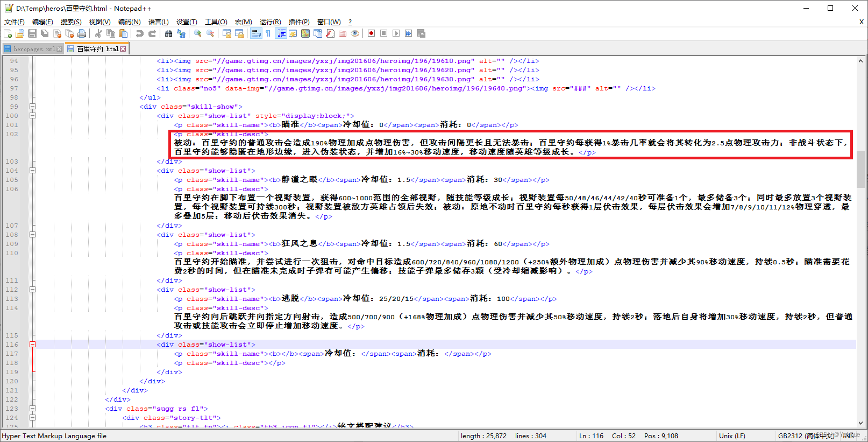Toggle synchronized horizontal scrolling
The height and width of the screenshot is (442, 868).
[x=239, y=33]
